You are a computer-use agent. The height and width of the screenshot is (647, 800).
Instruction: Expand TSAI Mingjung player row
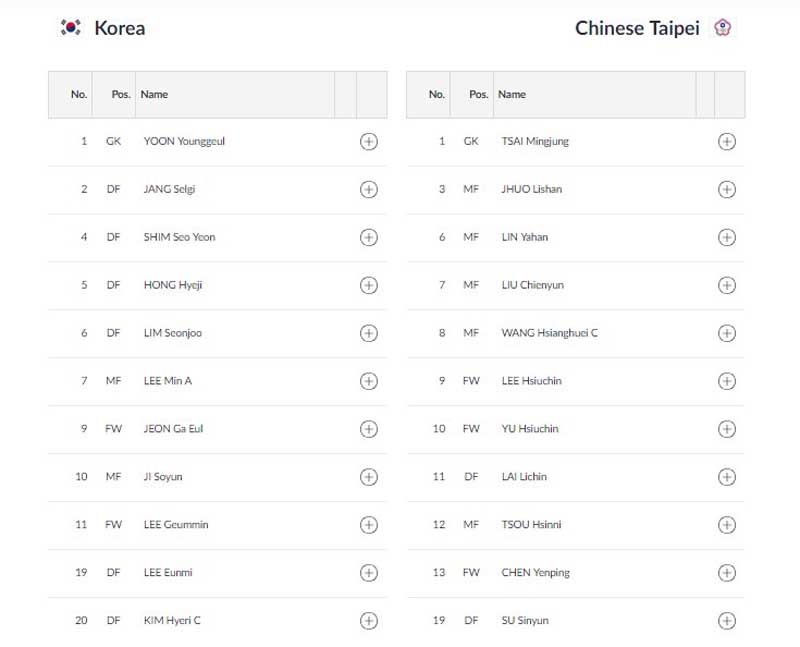pyautogui.click(x=576, y=141)
